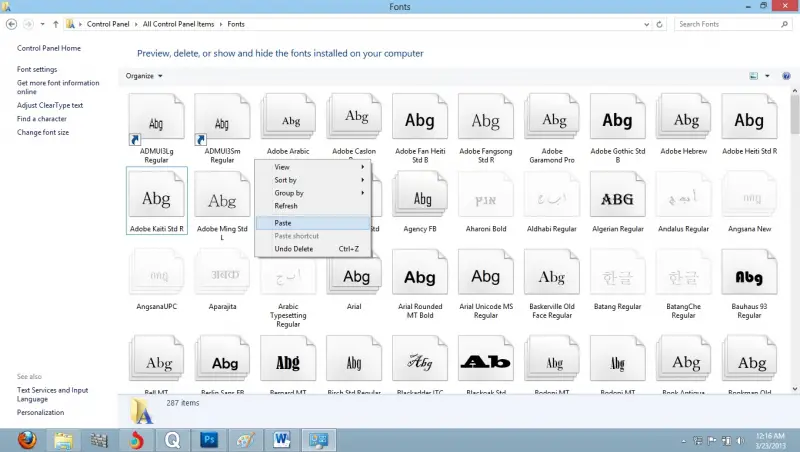The height and width of the screenshot is (452, 800).
Task: Open Control Panel Home link
Action: (49, 48)
